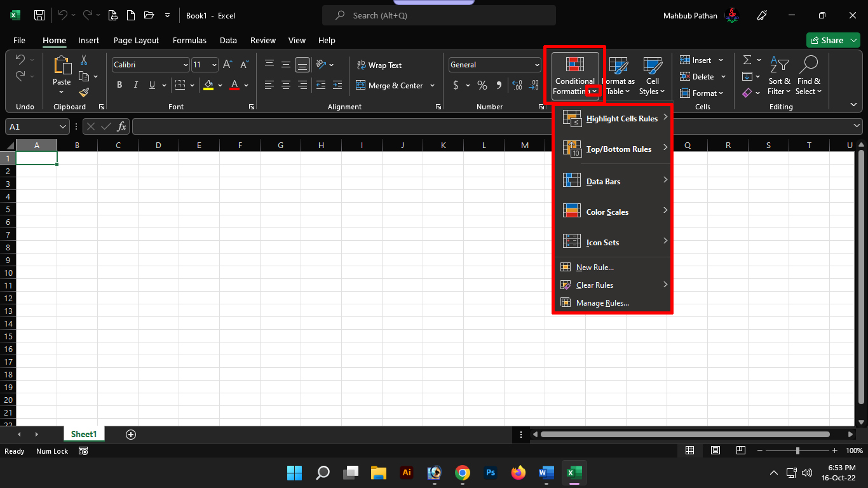Click the yellow Fill Color swatch button

coord(208,85)
